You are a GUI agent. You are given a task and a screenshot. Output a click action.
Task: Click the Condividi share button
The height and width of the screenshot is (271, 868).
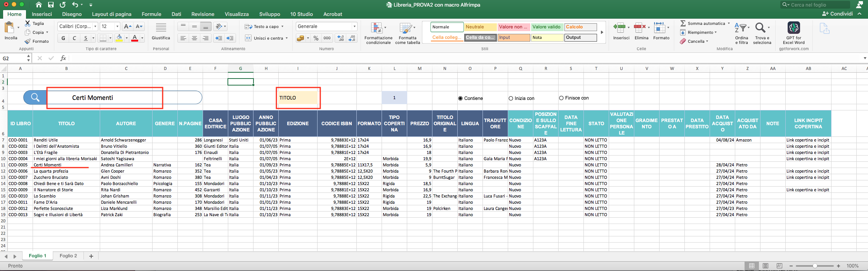coord(838,14)
